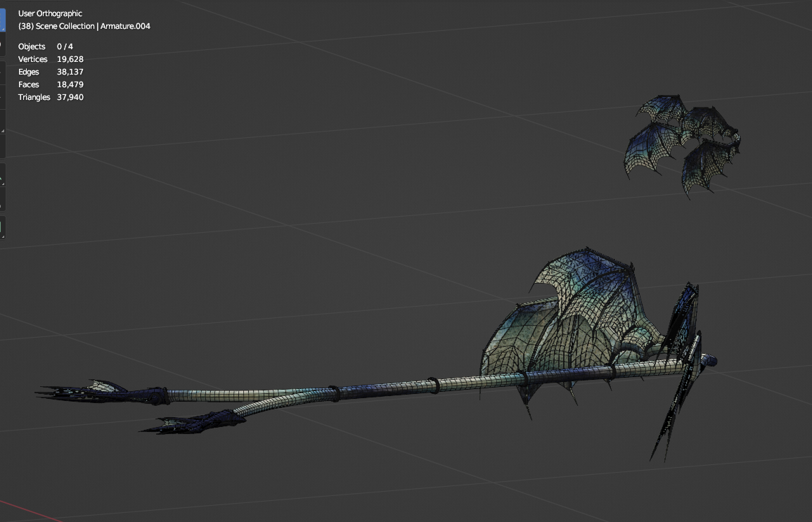This screenshot has width=812, height=522.
Task: Click the 19,628 vertices value
Action: tap(70, 59)
